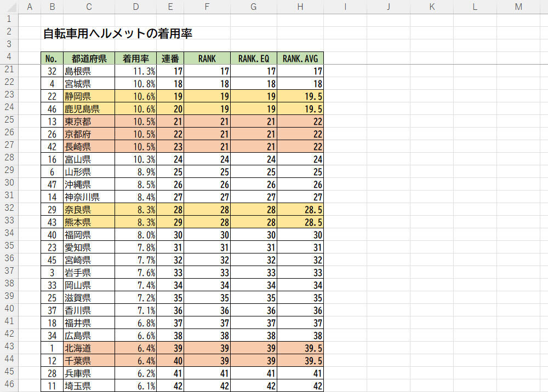
Task: Click the 都道府県 table header cell
Action: pyautogui.click(x=89, y=59)
